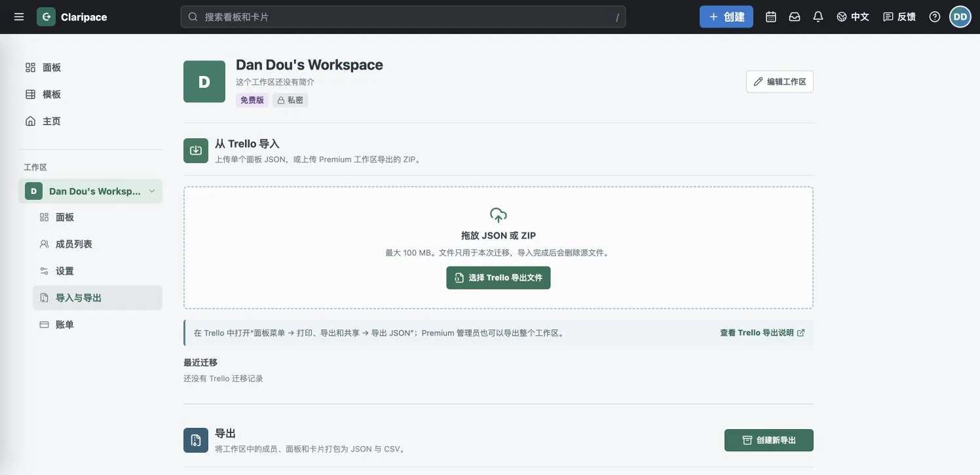
Task: Focus the 搜索看板和卡片 search field
Action: click(403, 17)
